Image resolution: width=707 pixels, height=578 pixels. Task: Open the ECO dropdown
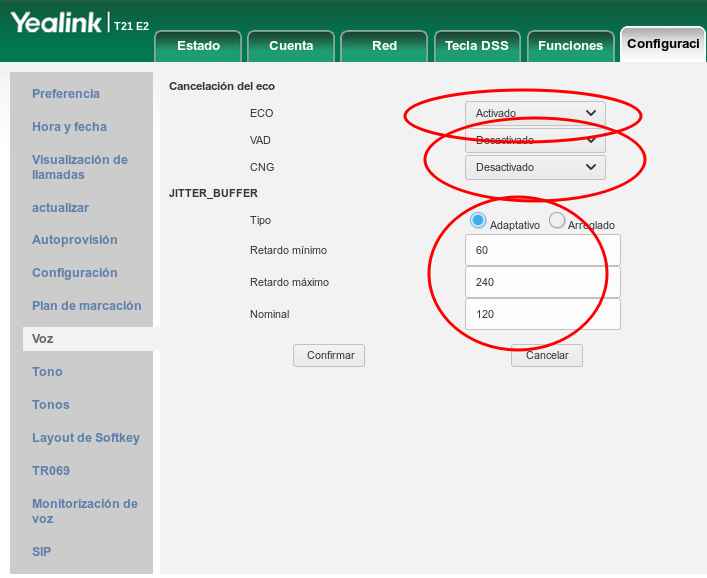pyautogui.click(x=535, y=113)
